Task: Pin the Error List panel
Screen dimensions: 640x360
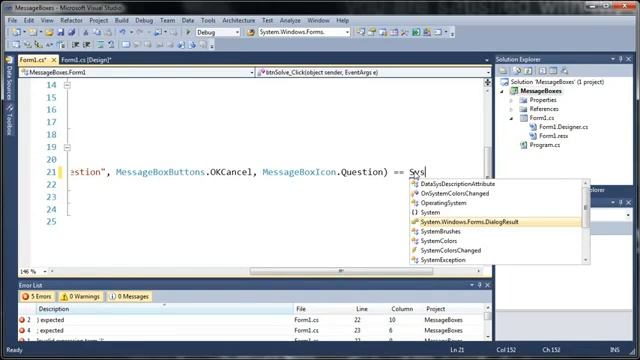Action: (x=480, y=285)
